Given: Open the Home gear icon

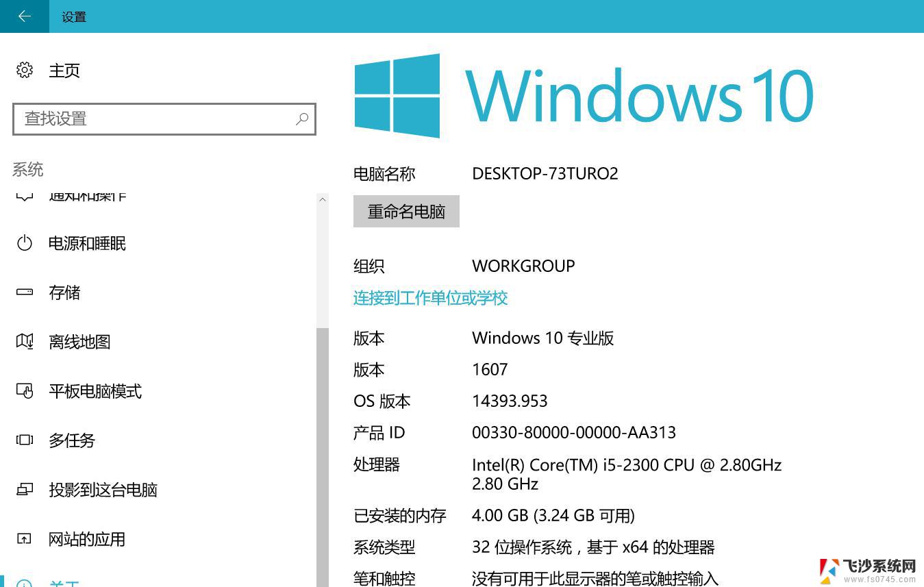Looking at the screenshot, I should pyautogui.click(x=25, y=70).
